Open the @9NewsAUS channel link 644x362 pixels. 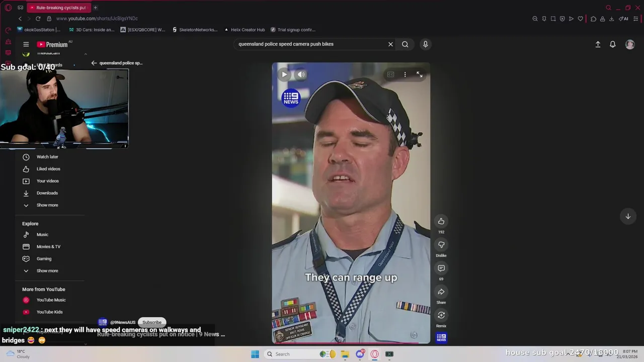[123, 322]
